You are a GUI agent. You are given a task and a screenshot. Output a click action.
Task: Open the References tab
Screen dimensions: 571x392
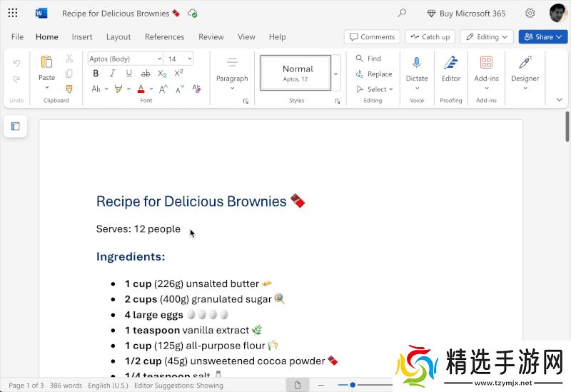coord(164,37)
